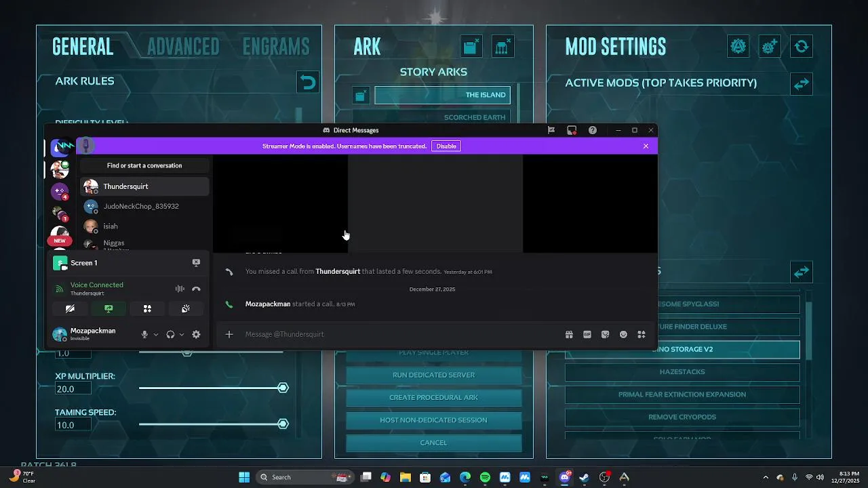Open the soundboard in voice panel
The width and height of the screenshot is (868, 488).
(x=186, y=308)
